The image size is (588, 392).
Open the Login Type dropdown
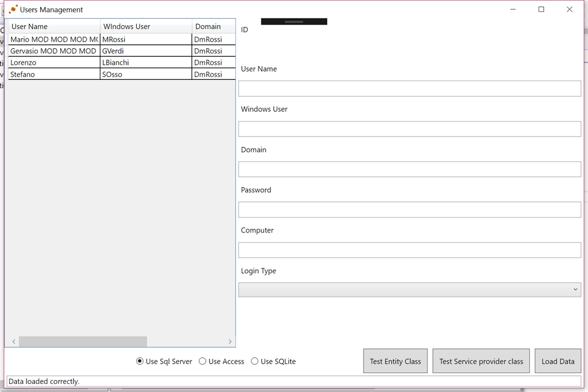pyautogui.click(x=409, y=290)
